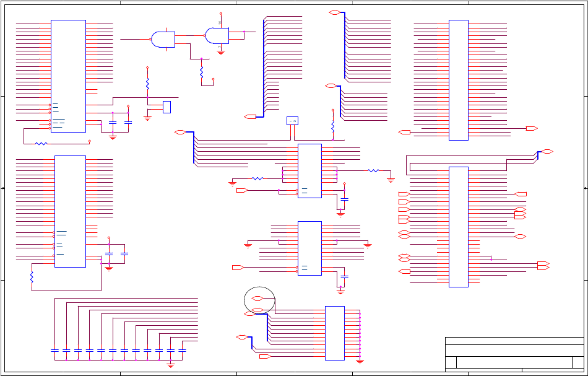Click the ground symbol below the right logic gate

pos(221,53)
